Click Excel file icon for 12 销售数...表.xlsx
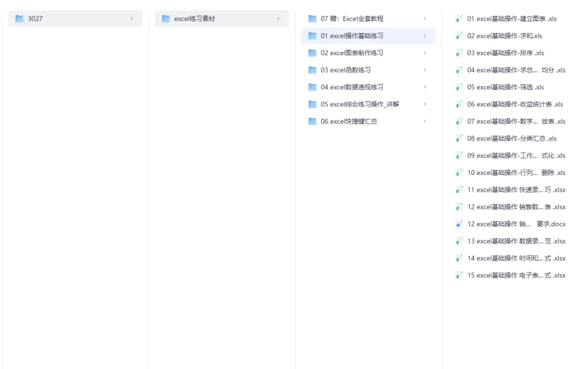This screenshot has height=369, width=588. pos(459,207)
